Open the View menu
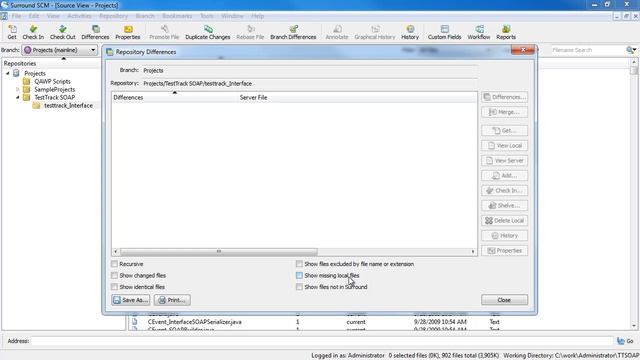The width and height of the screenshot is (640, 360). coord(53,16)
